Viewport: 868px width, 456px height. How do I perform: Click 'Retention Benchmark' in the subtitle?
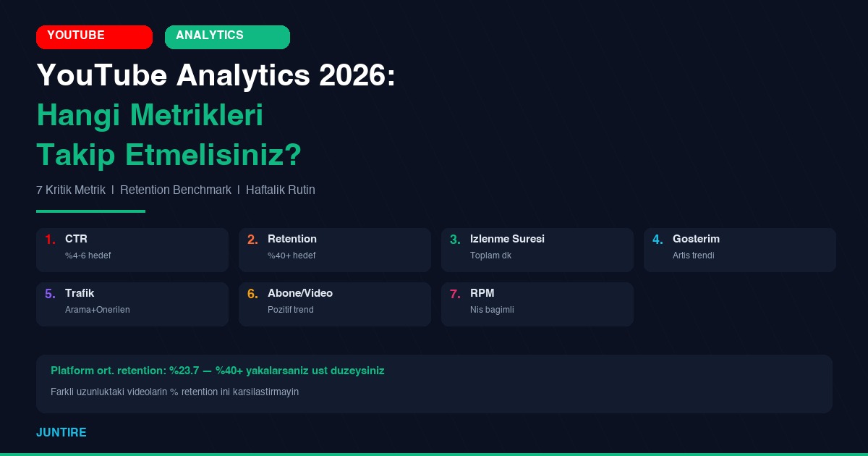tap(176, 190)
